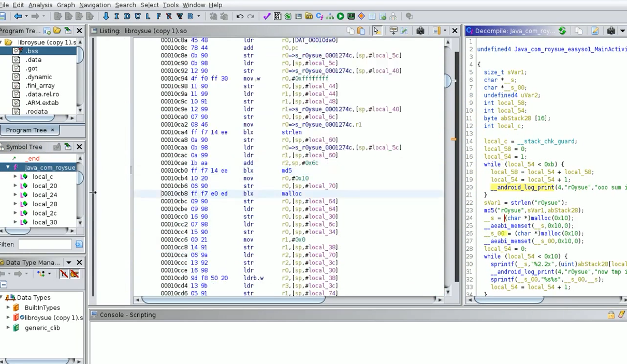Expand the BuiltInTypes node
The image size is (627, 364).
8,308
